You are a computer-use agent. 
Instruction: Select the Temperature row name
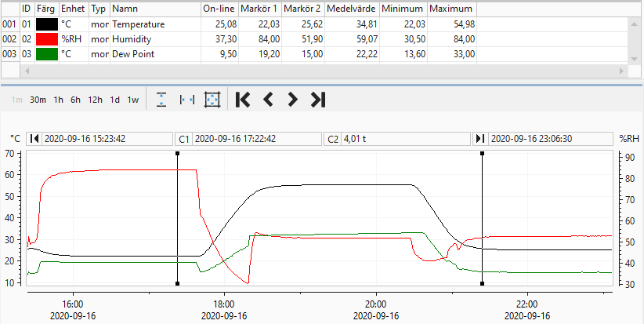click(139, 24)
